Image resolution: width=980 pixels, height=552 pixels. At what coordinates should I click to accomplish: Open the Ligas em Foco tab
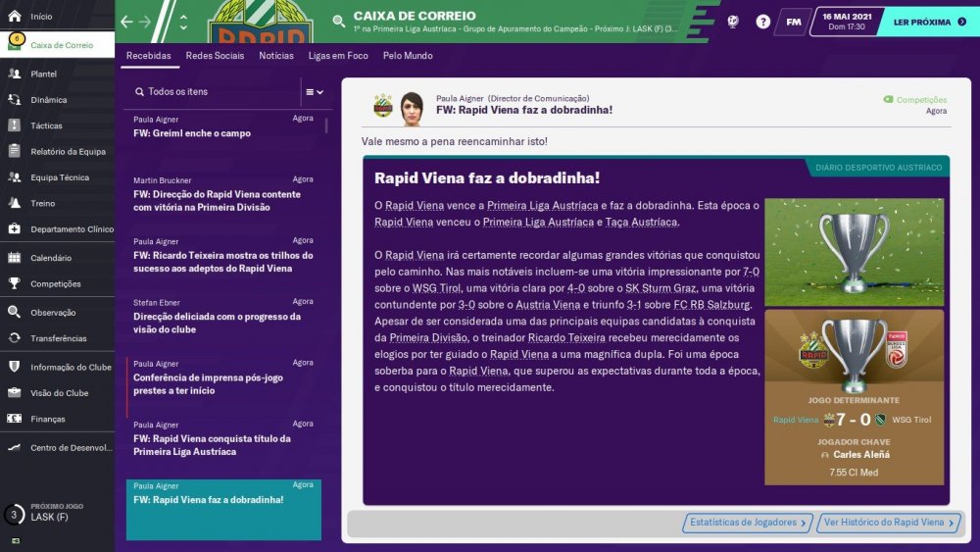[x=338, y=56]
